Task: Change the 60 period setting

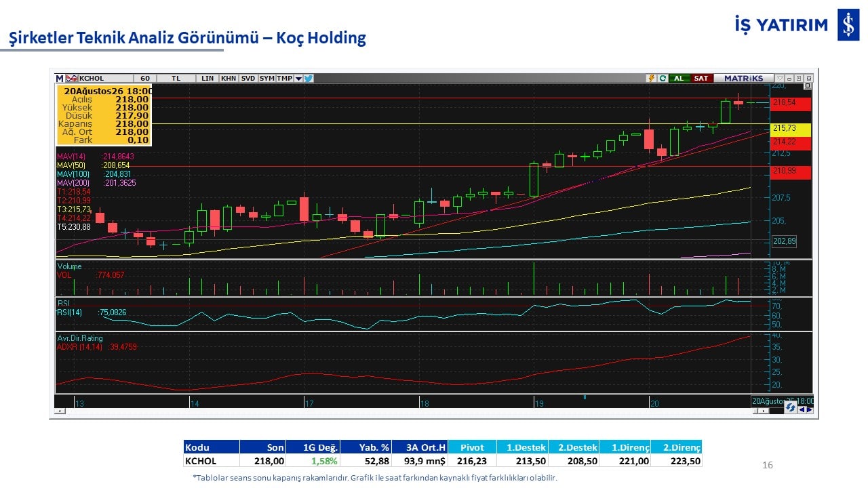Action: (145, 78)
